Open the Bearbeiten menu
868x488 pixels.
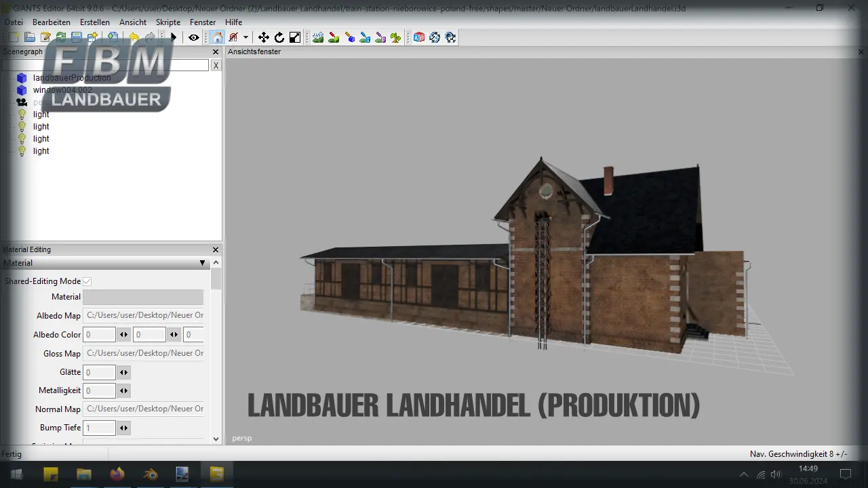[x=52, y=22]
